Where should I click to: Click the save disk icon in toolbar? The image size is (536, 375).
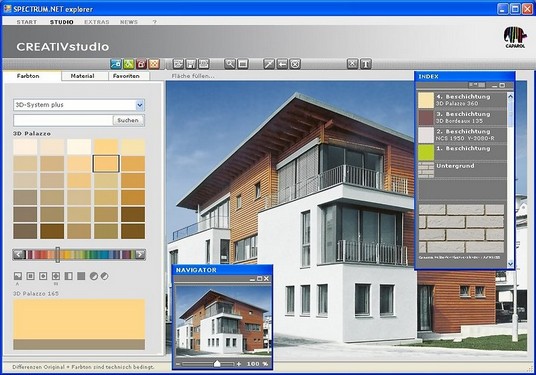point(191,64)
